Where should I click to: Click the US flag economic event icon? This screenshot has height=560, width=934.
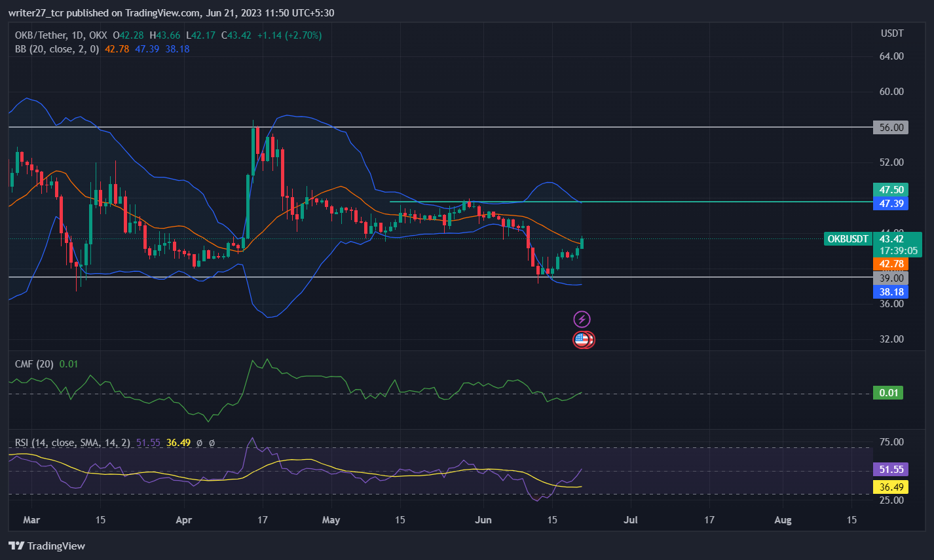pyautogui.click(x=582, y=339)
